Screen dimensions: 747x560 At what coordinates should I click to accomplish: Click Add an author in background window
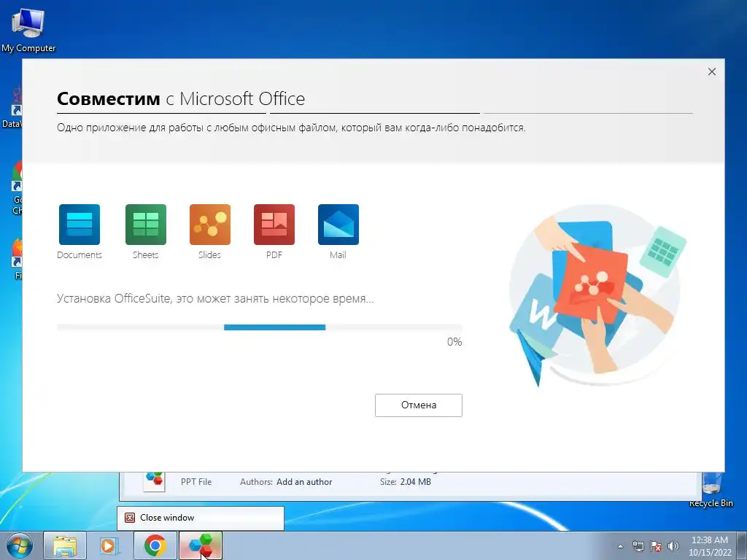[x=304, y=482]
